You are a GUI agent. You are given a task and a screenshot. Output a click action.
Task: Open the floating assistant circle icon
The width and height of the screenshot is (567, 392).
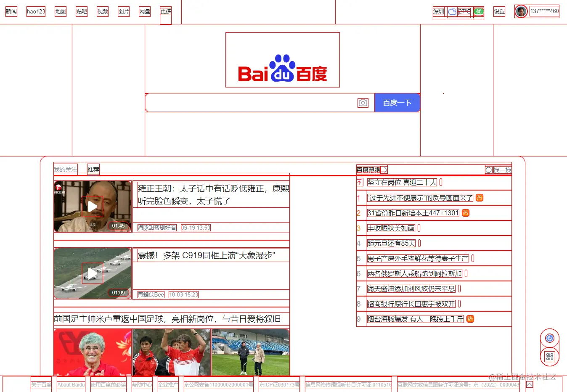pos(550,338)
